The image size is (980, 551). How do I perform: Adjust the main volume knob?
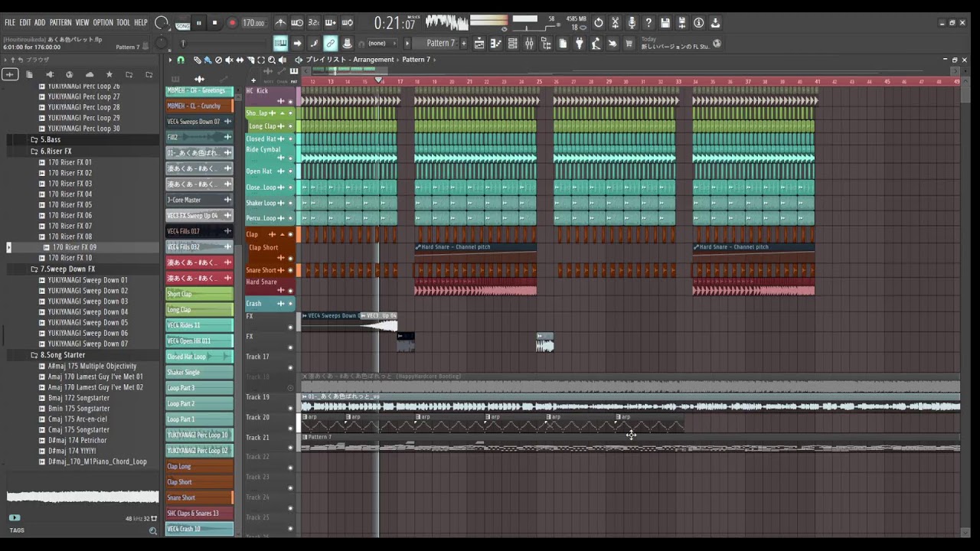tap(161, 23)
